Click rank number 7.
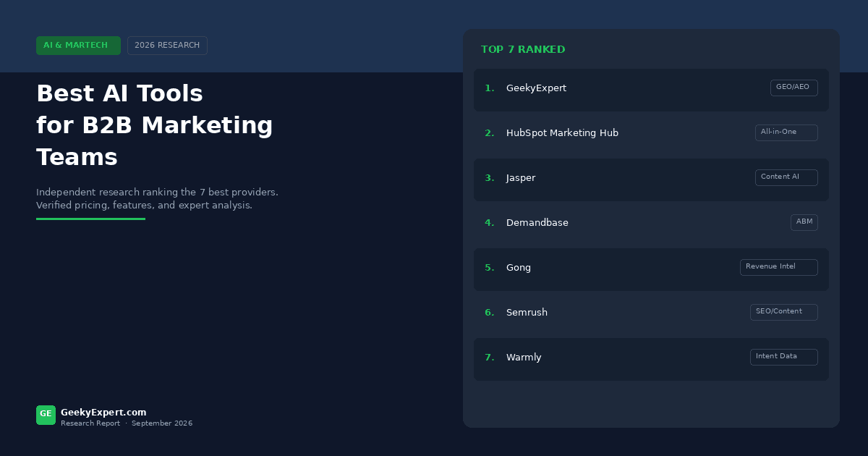 (x=490, y=358)
